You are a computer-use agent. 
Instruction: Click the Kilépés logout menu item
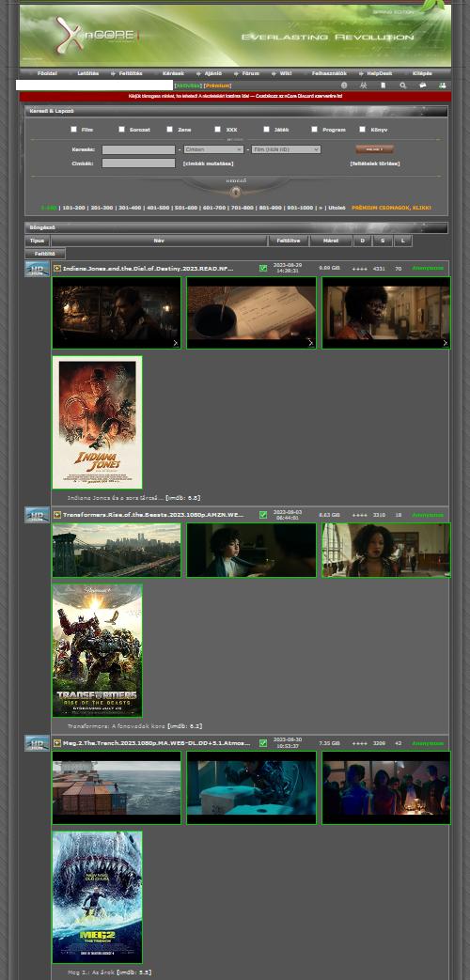pyautogui.click(x=422, y=73)
